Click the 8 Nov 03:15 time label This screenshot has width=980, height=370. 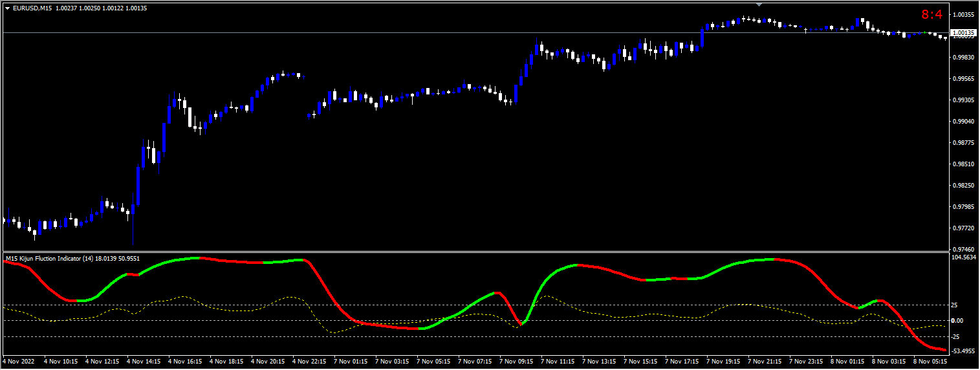[x=890, y=362]
